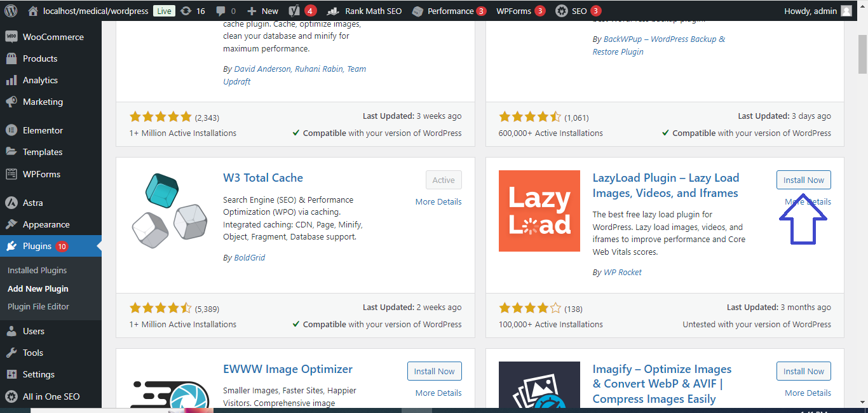
Task: Select Installed Plugins submenu item
Action: tap(37, 270)
